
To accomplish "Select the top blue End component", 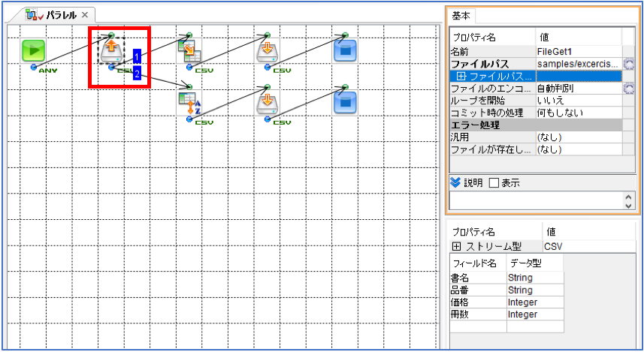I will coord(345,51).
